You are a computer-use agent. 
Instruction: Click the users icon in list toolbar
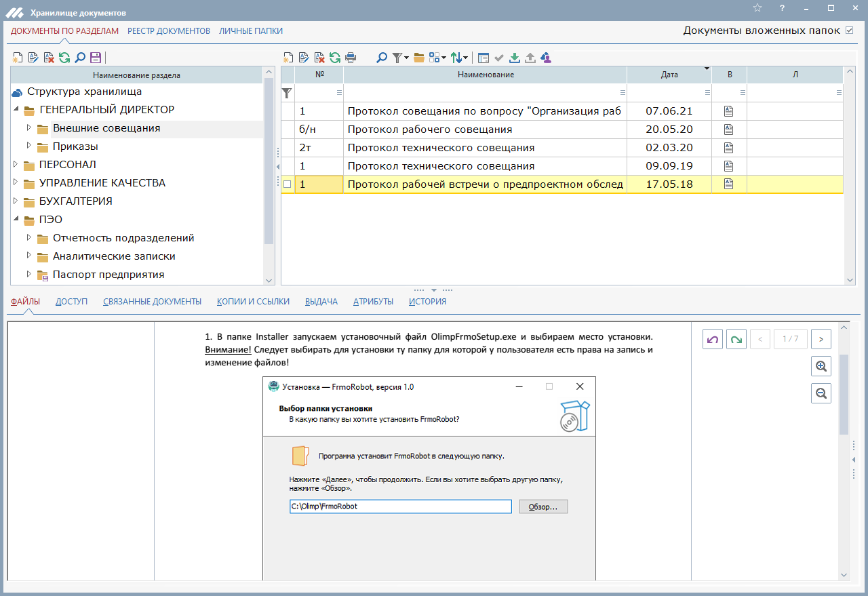(546, 58)
